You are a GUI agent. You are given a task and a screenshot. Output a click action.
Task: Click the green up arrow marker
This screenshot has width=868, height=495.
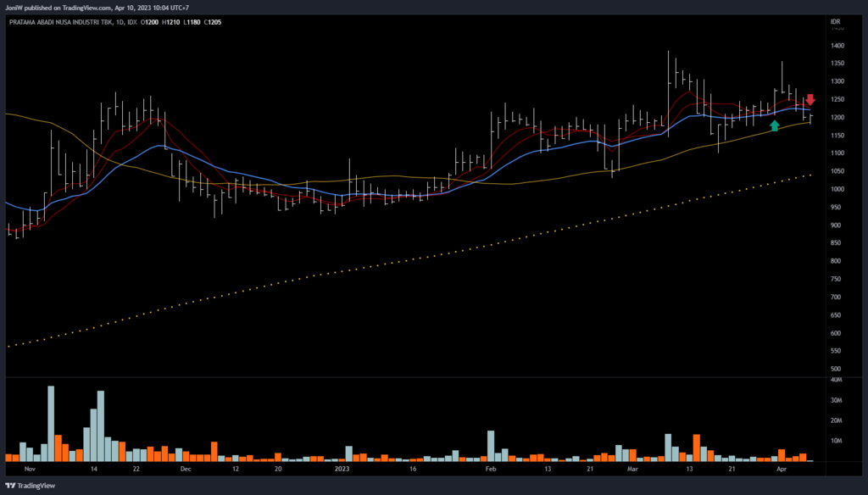[x=774, y=126]
